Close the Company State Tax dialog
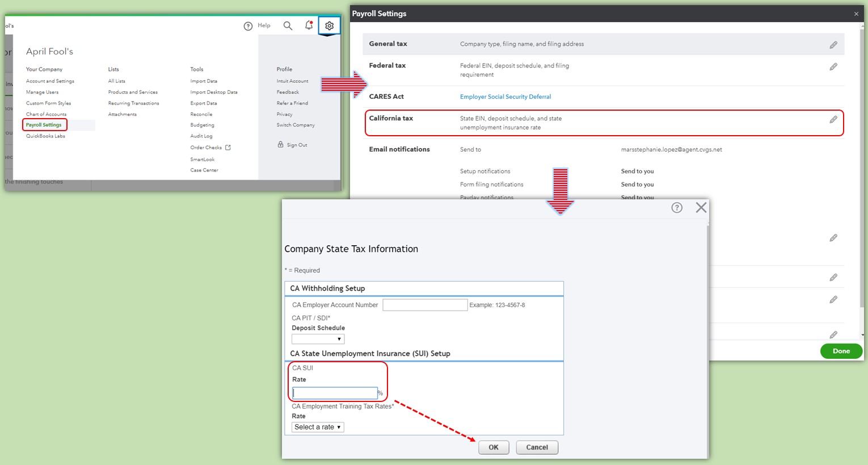 (x=701, y=207)
